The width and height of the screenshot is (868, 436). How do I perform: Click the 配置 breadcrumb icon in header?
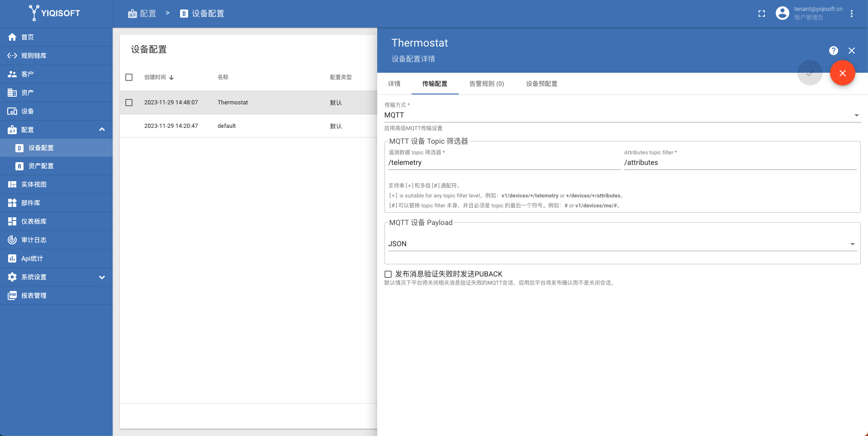click(133, 14)
